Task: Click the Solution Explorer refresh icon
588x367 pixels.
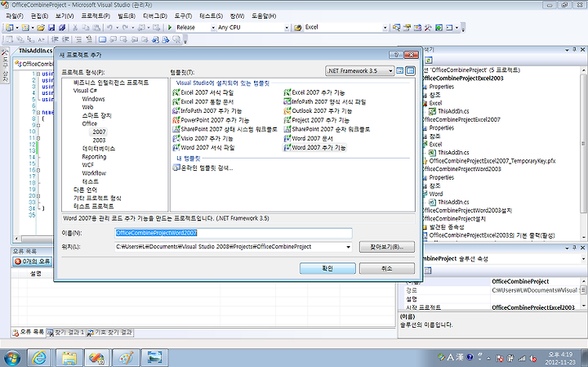Action: pos(429,60)
